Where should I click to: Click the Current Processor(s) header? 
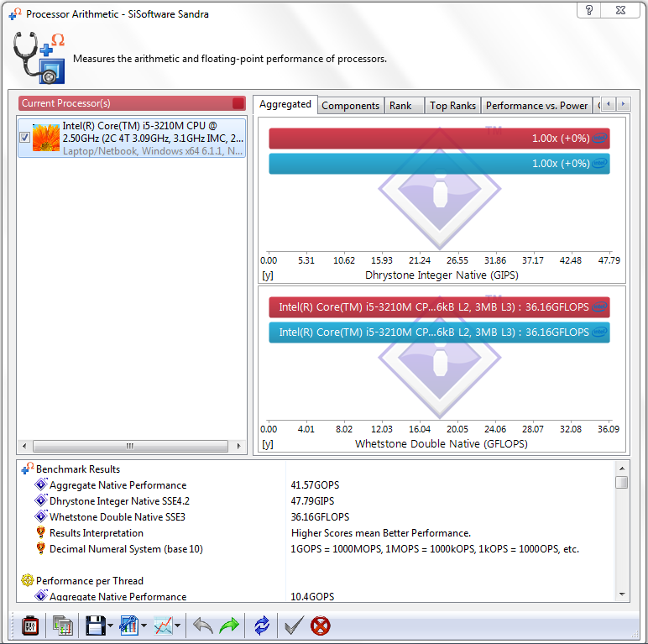(x=132, y=103)
